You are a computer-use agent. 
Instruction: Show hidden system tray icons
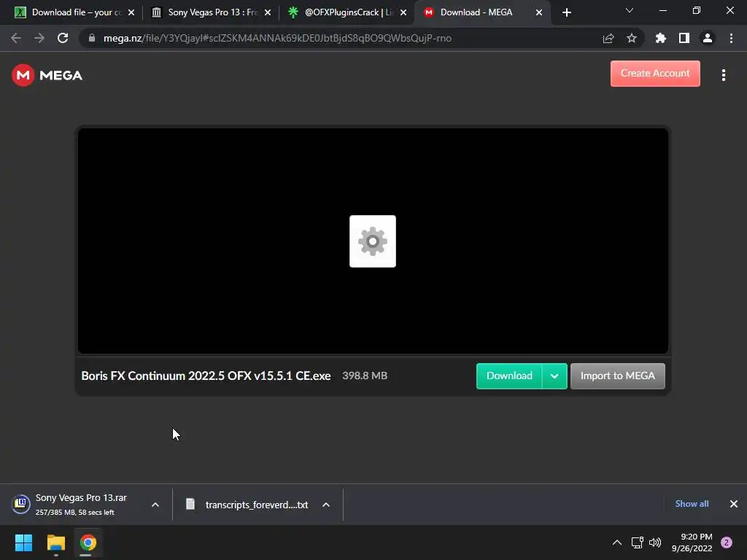tap(617, 542)
